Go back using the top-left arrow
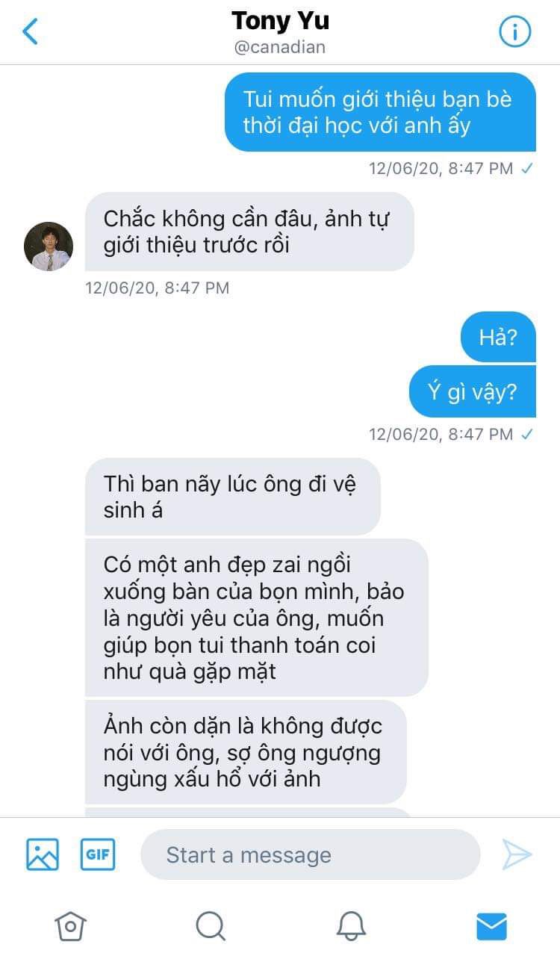560x965 pixels. click(x=30, y=31)
